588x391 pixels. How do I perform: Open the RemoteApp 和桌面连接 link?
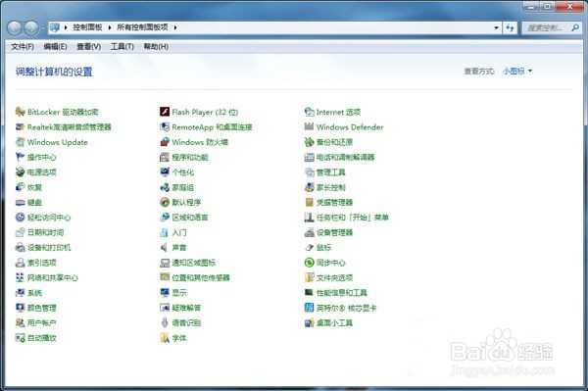point(212,127)
